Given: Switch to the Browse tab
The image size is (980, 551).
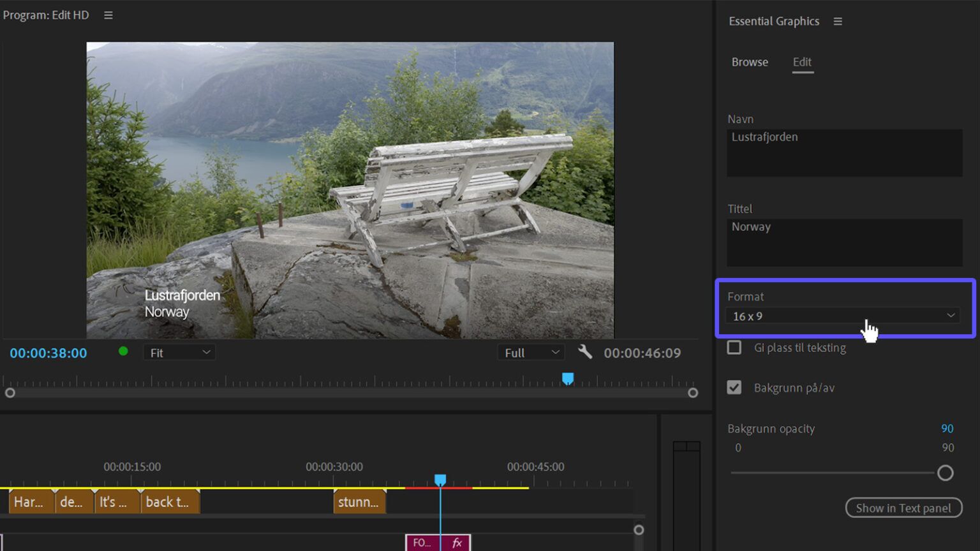Looking at the screenshot, I should [750, 62].
